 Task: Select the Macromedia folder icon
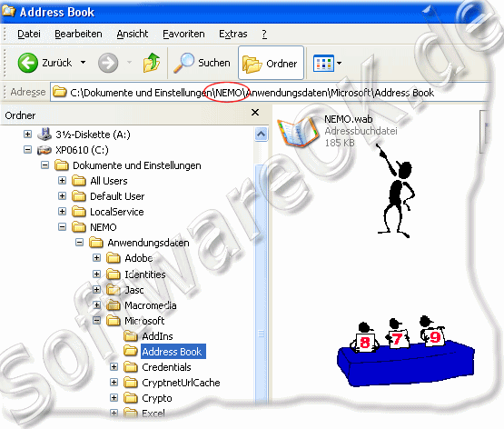coord(114,304)
